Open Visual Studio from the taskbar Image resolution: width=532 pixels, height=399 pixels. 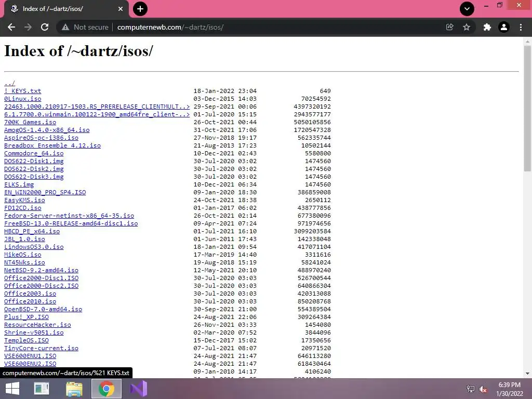(139, 389)
